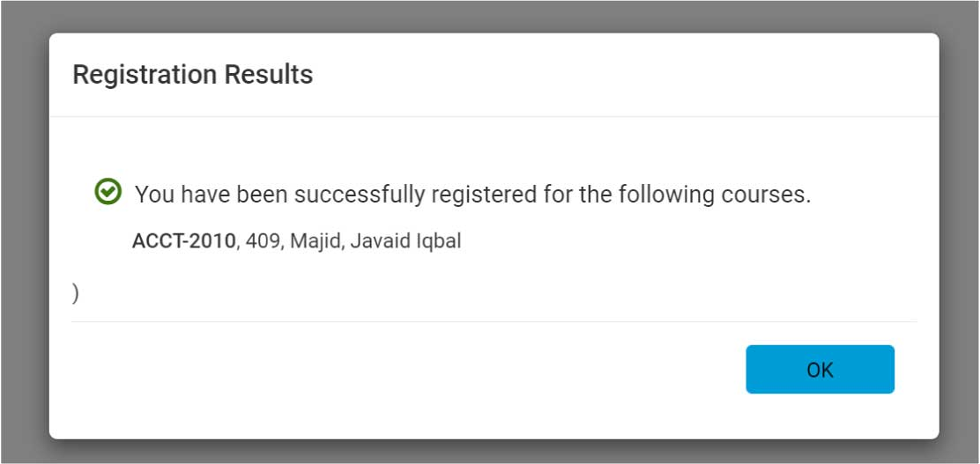The height and width of the screenshot is (464, 980).
Task: Click the word You in the message
Action: coord(154,194)
